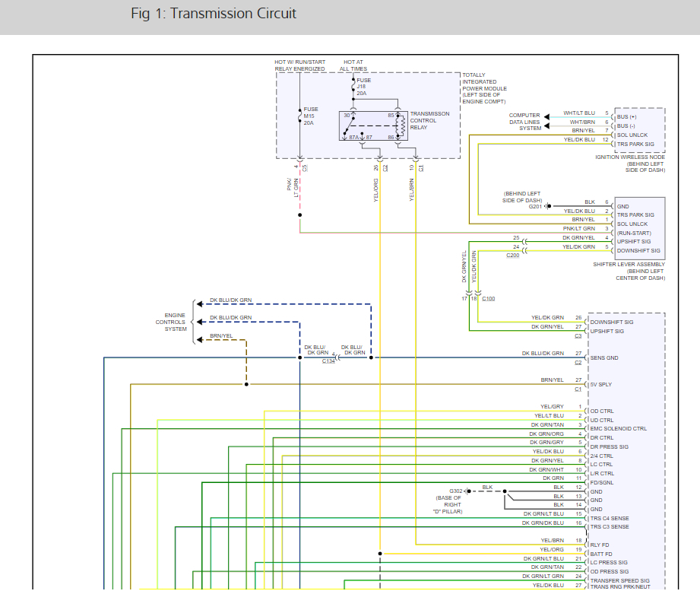The width and height of the screenshot is (700, 610).
Task: Click the TRS PARK SIG label in the shifter assembly
Action: pyautogui.click(x=635, y=215)
